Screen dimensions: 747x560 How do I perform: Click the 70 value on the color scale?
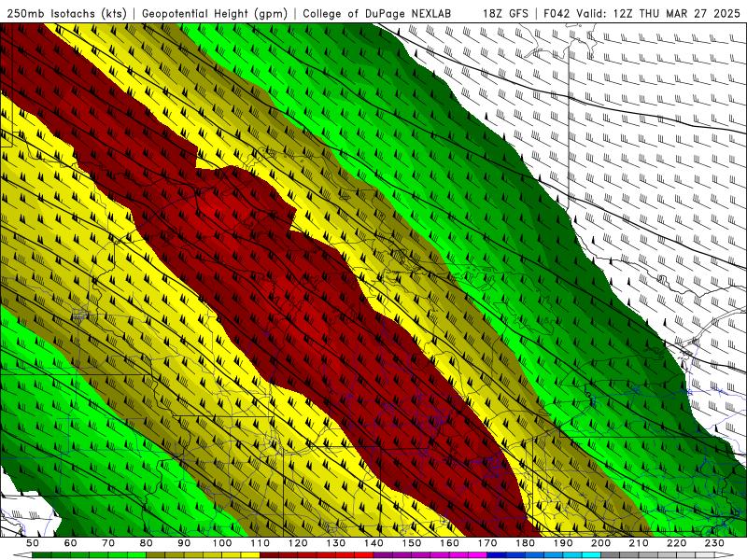pos(108,543)
